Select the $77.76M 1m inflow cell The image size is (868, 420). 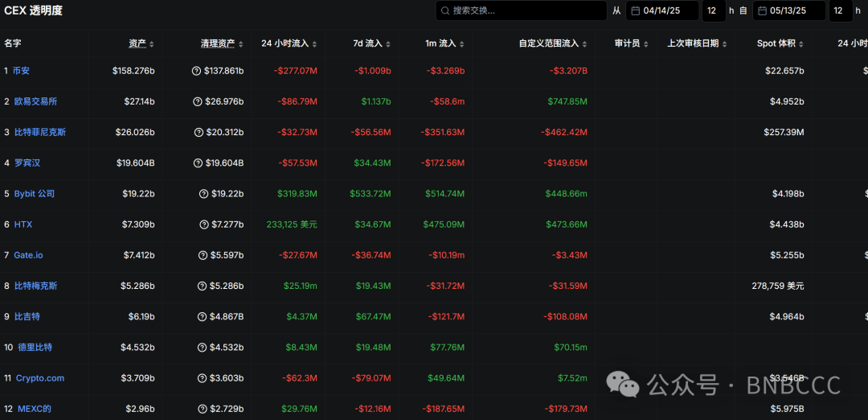click(x=448, y=348)
